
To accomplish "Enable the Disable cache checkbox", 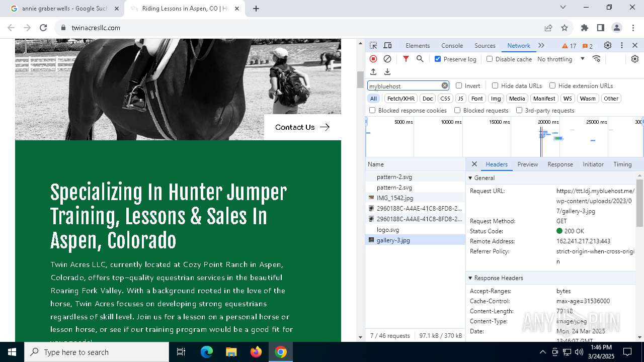I will (490, 59).
